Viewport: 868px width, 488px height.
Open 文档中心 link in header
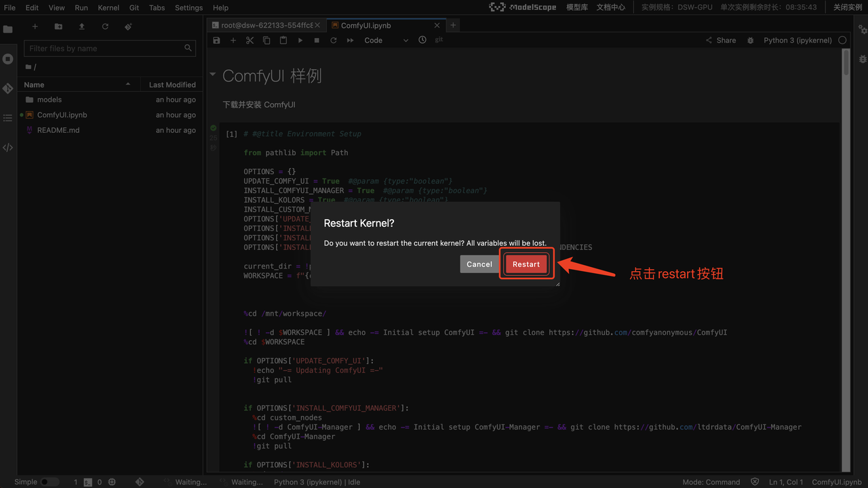611,7
